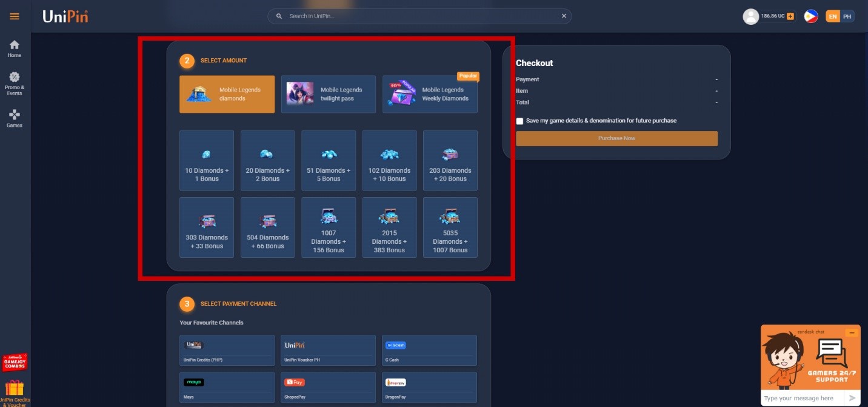Focus the Search in UniPin field

click(419, 16)
